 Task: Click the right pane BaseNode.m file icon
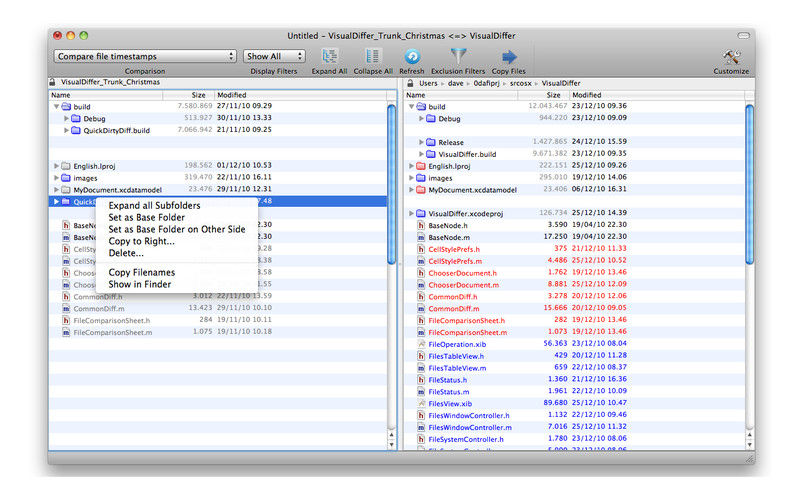pyautogui.click(x=421, y=237)
